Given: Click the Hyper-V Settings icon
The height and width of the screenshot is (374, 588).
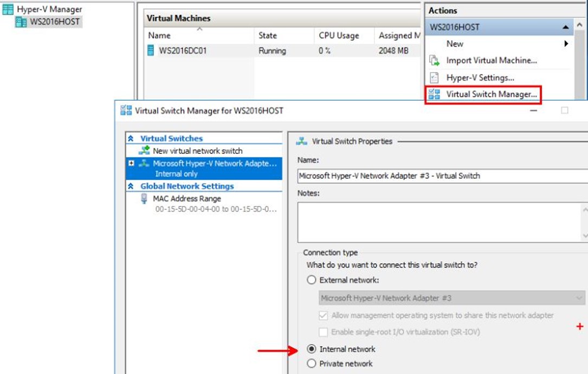Looking at the screenshot, I should 434,78.
